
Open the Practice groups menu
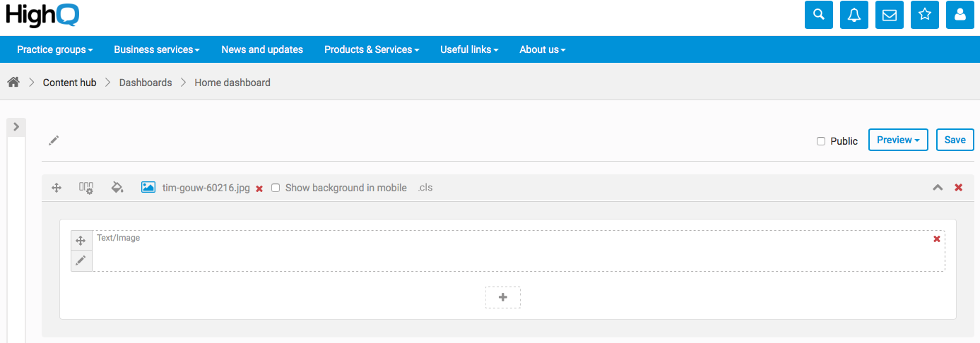[55, 49]
